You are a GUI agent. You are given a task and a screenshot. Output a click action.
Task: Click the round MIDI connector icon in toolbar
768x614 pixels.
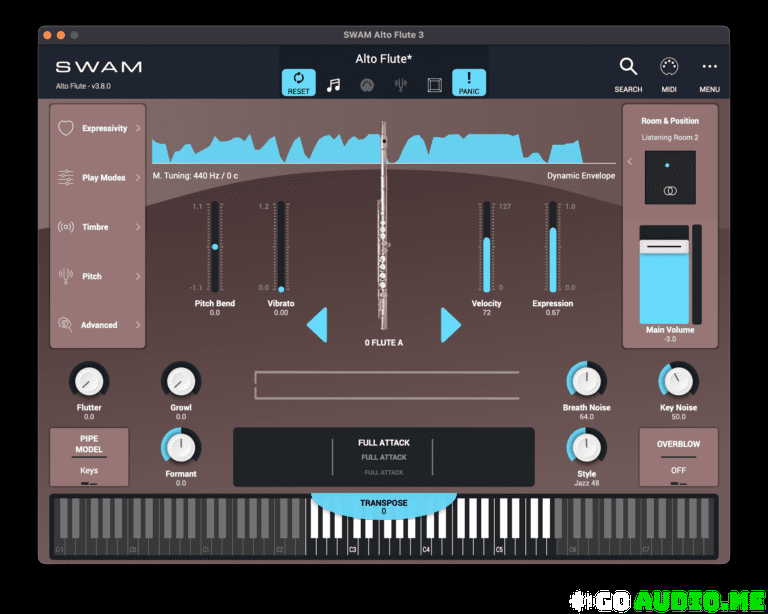(367, 85)
